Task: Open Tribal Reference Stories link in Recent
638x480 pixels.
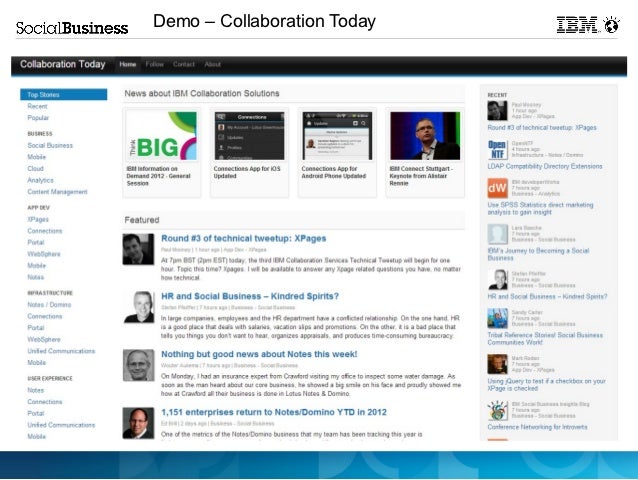Action: [545, 338]
